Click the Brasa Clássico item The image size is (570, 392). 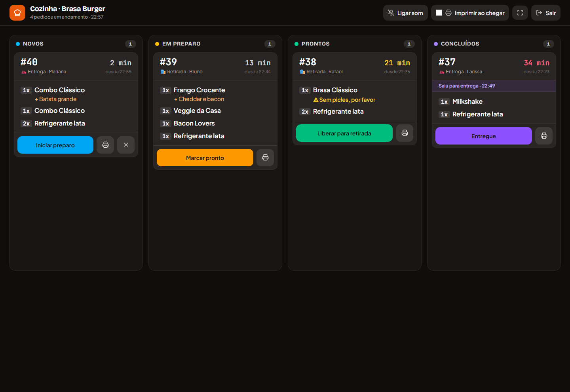click(335, 90)
